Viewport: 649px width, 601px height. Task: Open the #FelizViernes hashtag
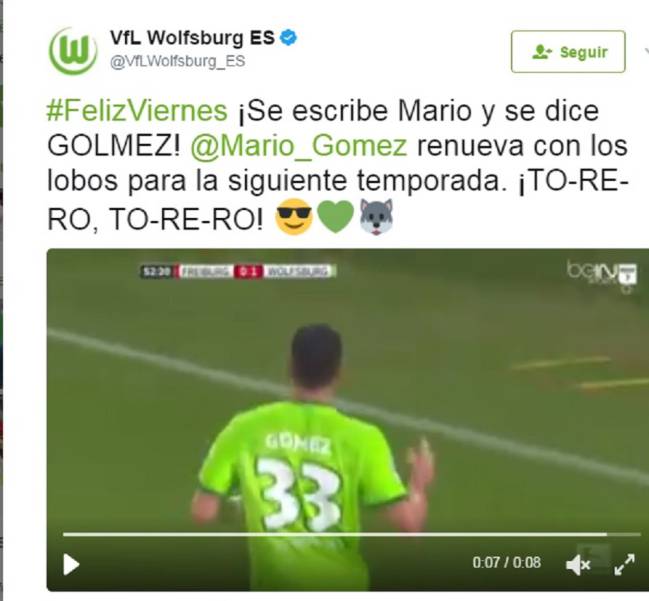point(137,111)
